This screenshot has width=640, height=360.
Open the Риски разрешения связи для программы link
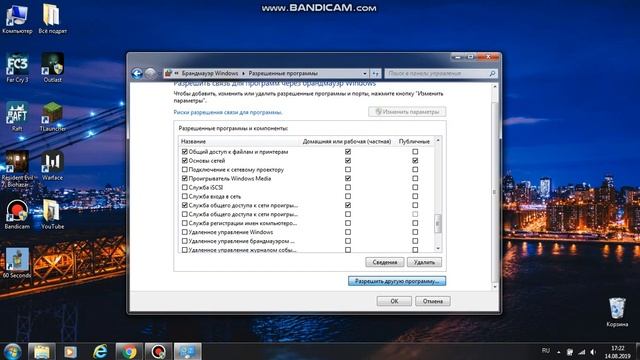pos(228,112)
